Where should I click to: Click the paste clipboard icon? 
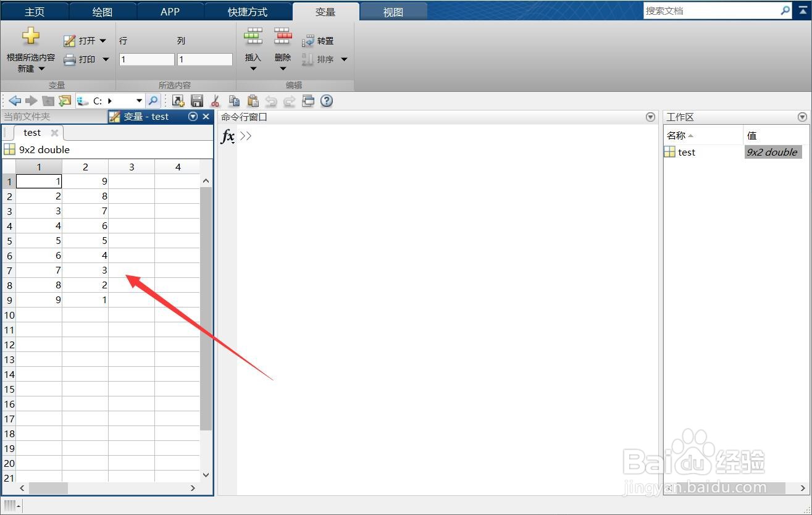[253, 101]
